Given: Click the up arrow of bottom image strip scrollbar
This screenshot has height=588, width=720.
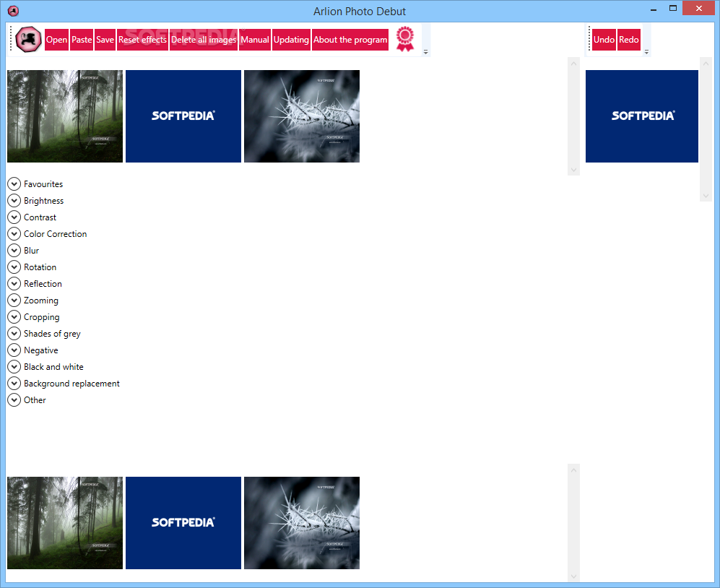Looking at the screenshot, I should 573,470.
